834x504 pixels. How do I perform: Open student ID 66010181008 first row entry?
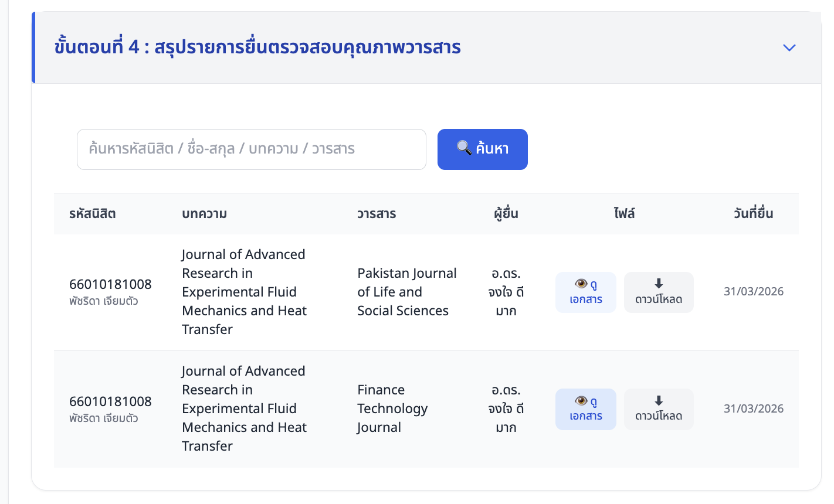click(110, 284)
